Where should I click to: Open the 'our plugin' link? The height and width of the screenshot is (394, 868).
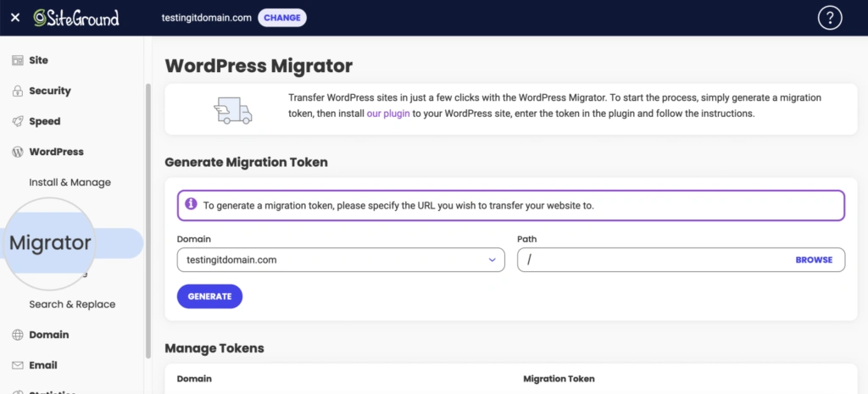click(387, 114)
